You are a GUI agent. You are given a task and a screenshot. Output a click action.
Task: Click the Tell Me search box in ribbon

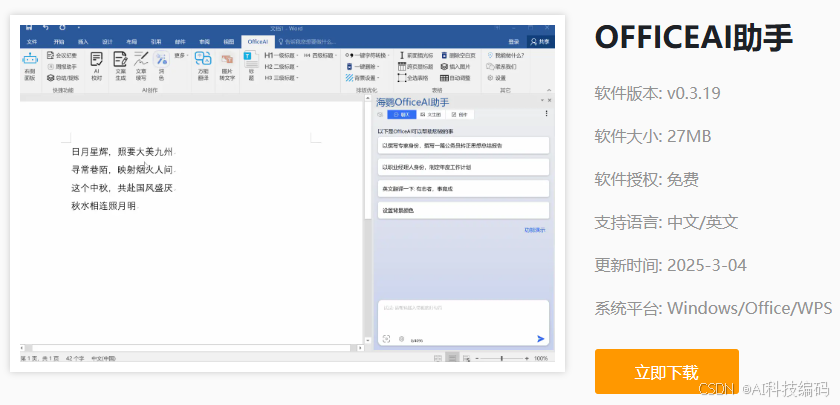click(308, 41)
